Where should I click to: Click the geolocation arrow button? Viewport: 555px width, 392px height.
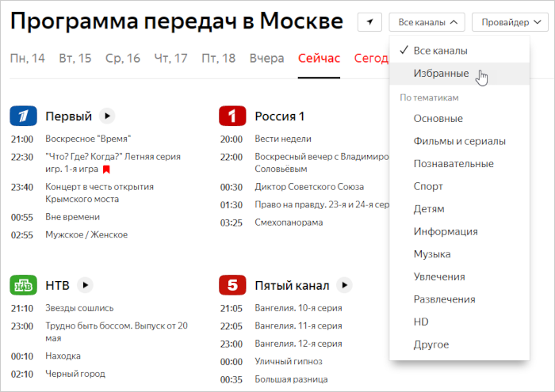point(369,22)
